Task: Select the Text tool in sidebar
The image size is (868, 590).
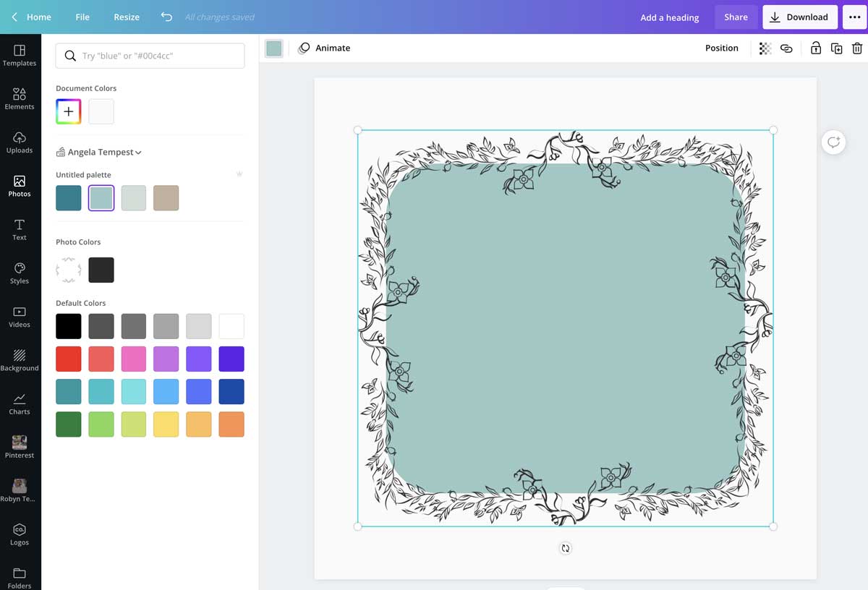Action: point(20,230)
